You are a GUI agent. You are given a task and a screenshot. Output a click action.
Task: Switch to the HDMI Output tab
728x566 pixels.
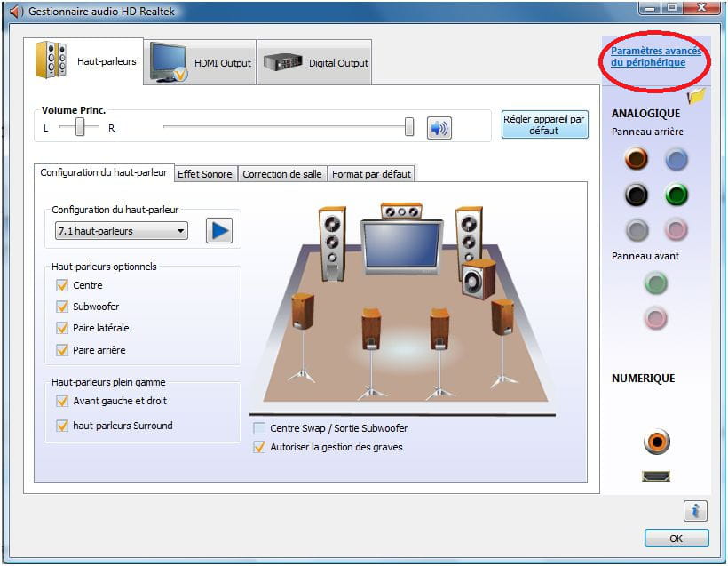(201, 62)
